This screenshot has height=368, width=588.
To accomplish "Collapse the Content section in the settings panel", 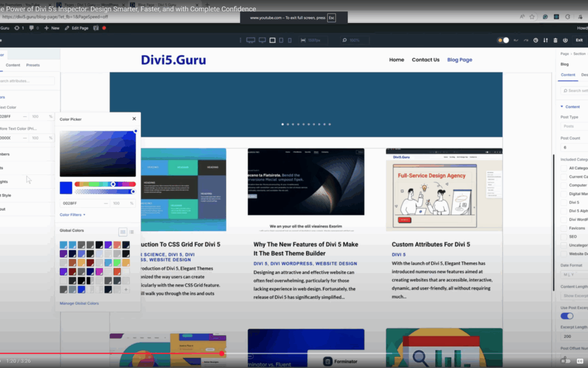I will point(569,106).
